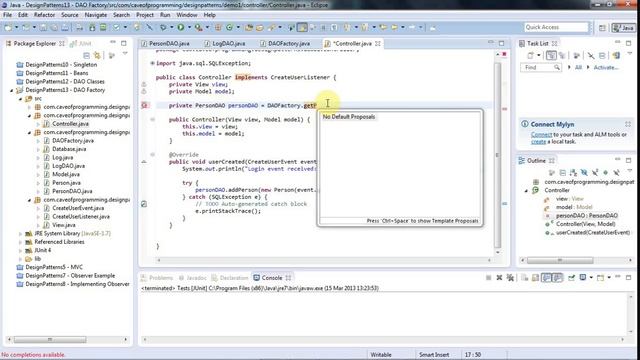Click the All filter link in Task List
The height and width of the screenshot is (360, 640).
pyautogui.click(x=578, y=67)
